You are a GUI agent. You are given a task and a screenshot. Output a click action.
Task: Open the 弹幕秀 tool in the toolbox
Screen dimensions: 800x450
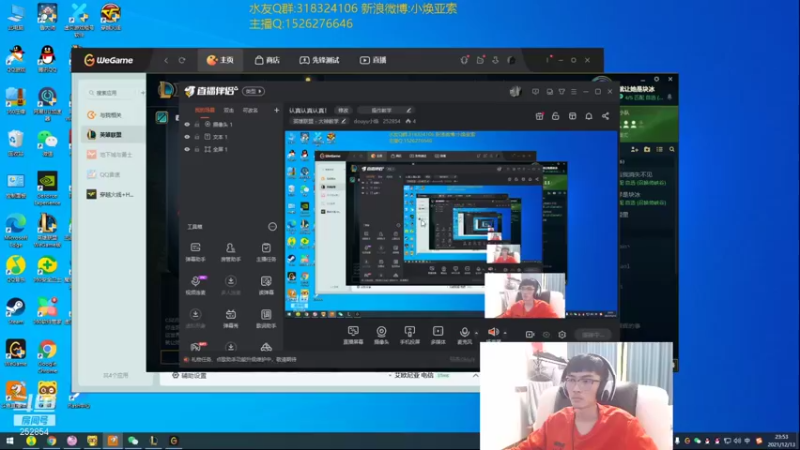pos(231,318)
